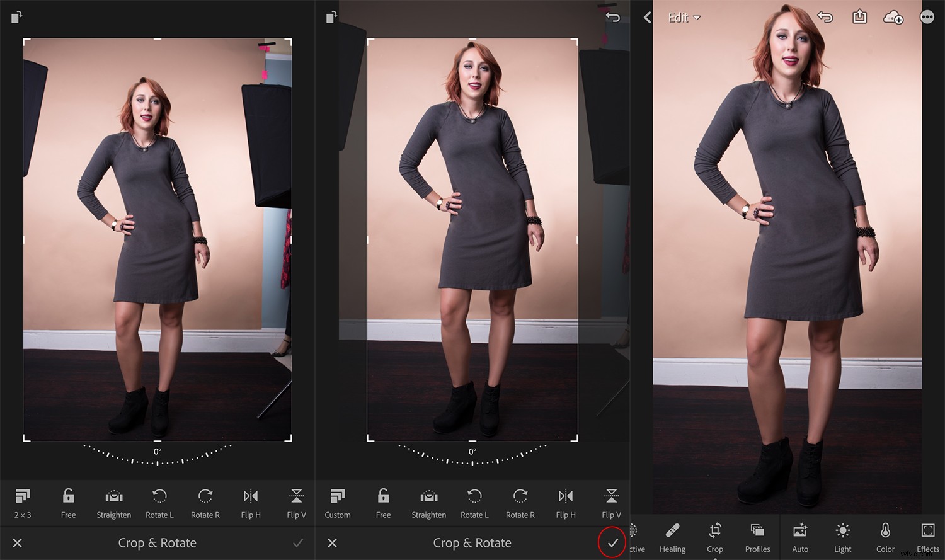The width and height of the screenshot is (945, 560).
Task: Tap the undo arrow to revert edits
Action: point(826,17)
